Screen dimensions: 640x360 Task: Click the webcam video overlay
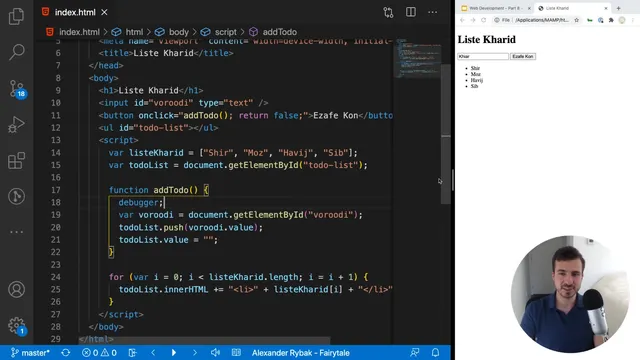(x=570, y=294)
